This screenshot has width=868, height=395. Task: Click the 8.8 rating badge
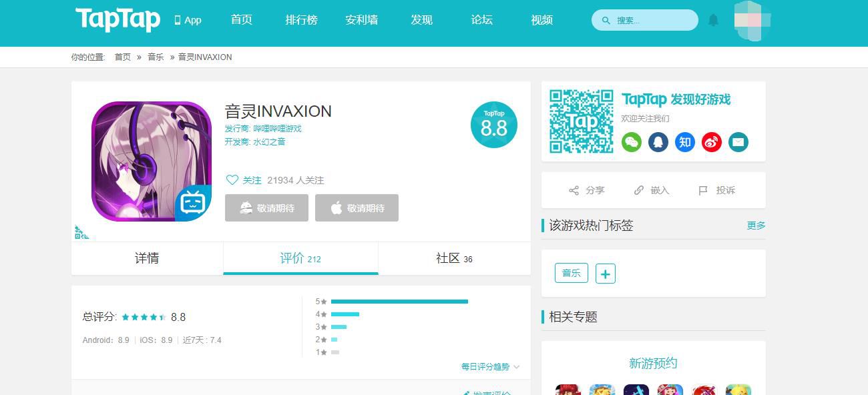click(x=494, y=125)
